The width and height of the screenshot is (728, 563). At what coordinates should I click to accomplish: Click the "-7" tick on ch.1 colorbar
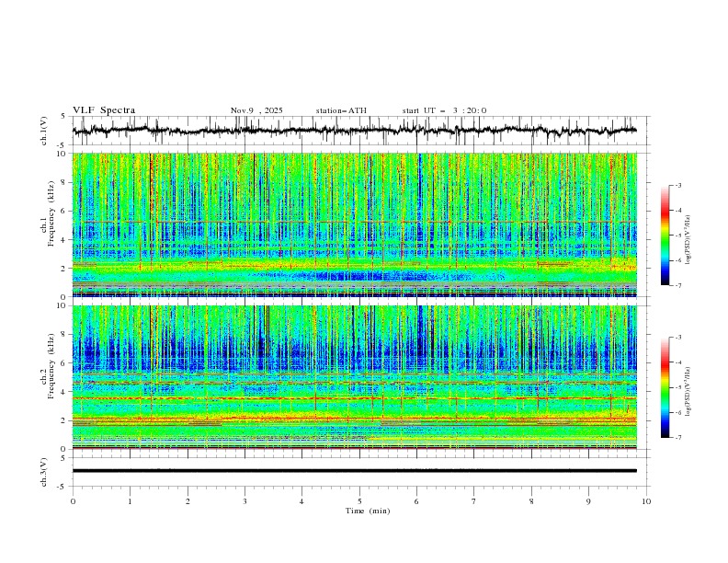[x=677, y=285]
